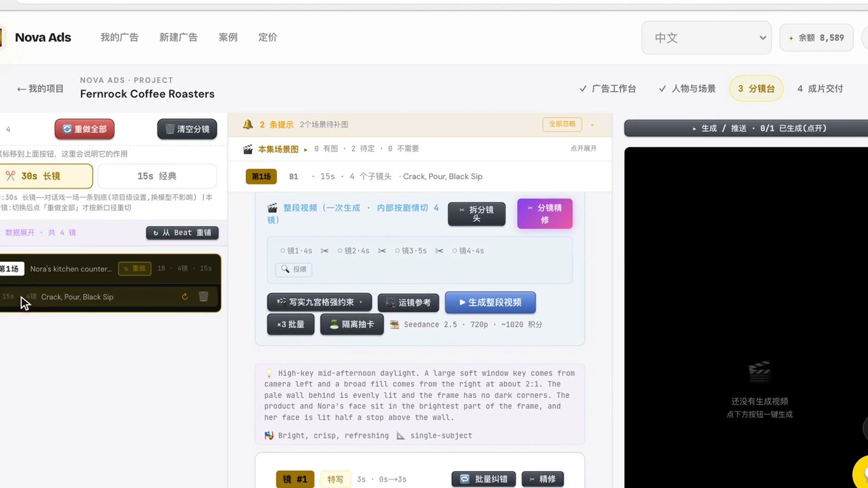The image size is (868, 488).
Task: Click the 分镜精修 gradient button
Action: point(545,214)
